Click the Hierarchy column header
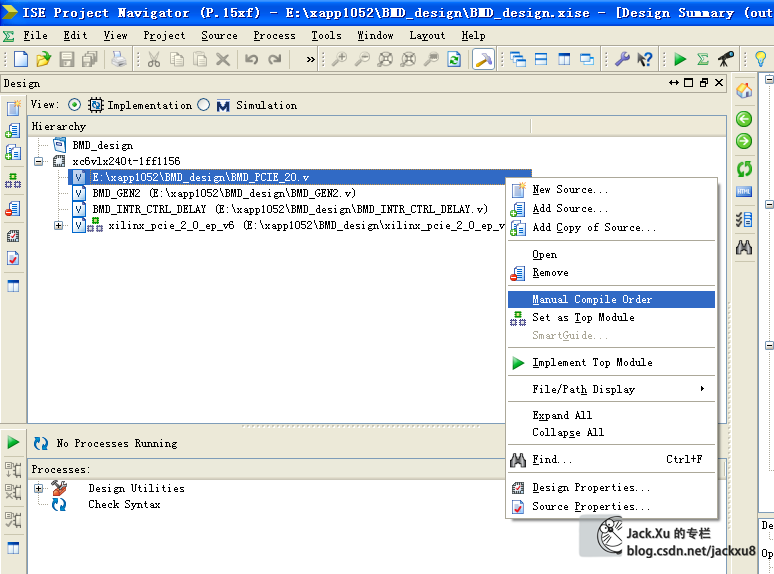774x574 pixels. (x=280, y=126)
